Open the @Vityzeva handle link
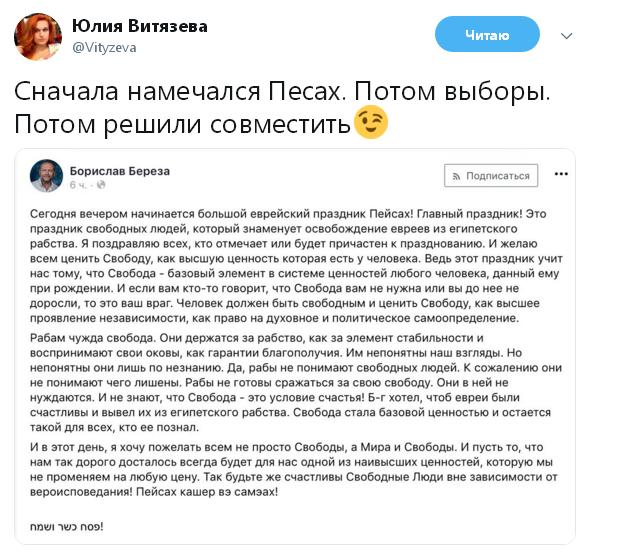Viewport: 640px width, 556px height. [x=104, y=48]
